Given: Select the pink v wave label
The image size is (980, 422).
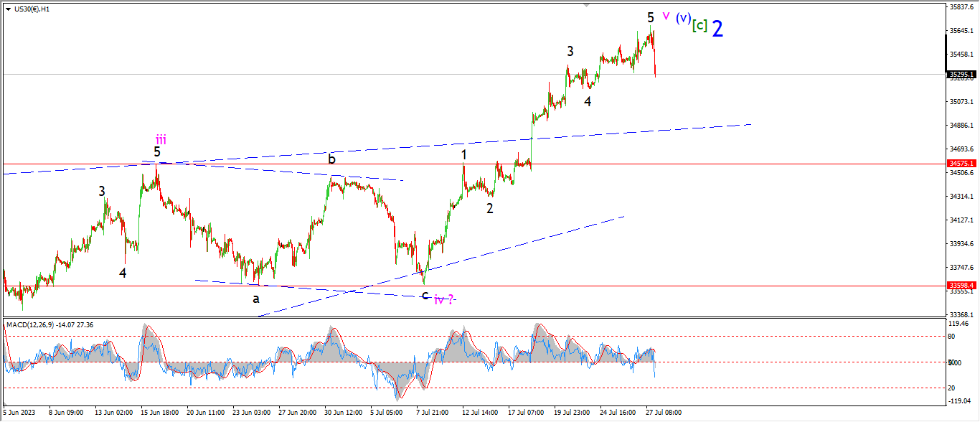Looking at the screenshot, I should 666,15.
